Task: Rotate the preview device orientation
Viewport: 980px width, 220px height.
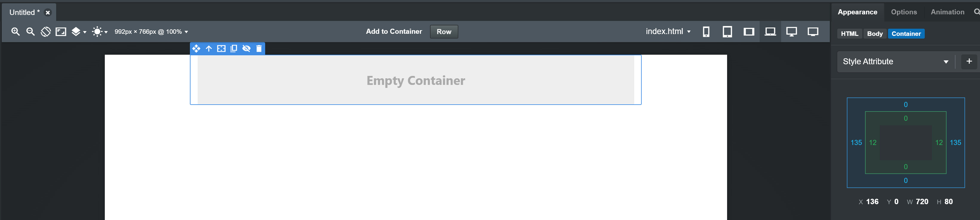Action: [x=46, y=32]
